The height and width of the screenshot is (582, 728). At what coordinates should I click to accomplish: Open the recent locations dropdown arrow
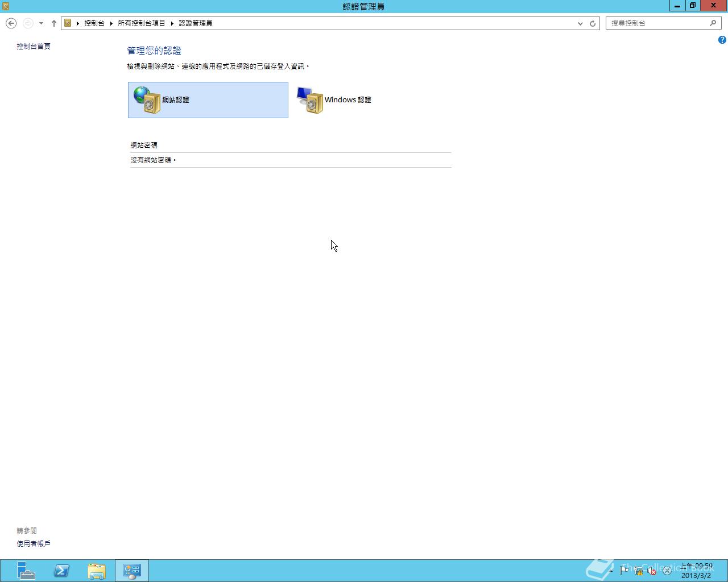(41, 23)
